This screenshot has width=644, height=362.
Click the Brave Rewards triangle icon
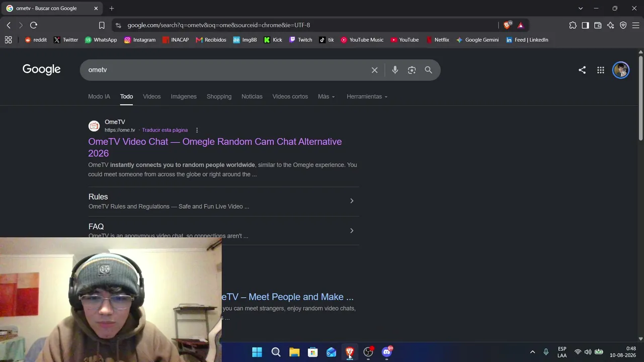(x=520, y=25)
